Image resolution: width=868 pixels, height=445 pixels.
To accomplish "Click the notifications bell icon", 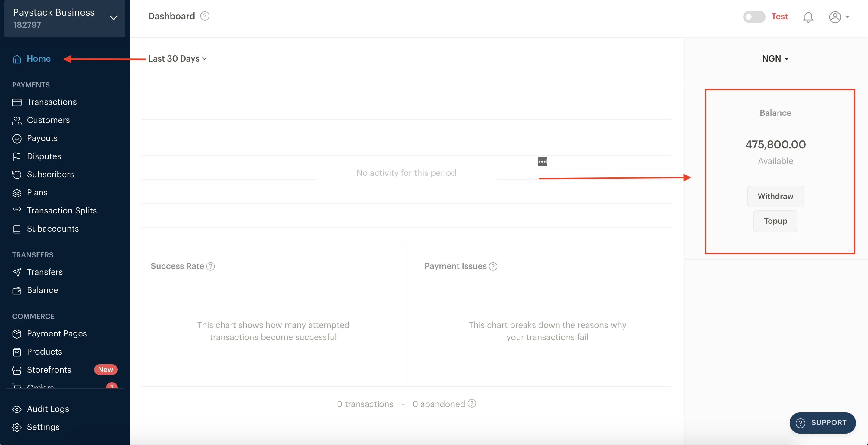I will point(808,16).
